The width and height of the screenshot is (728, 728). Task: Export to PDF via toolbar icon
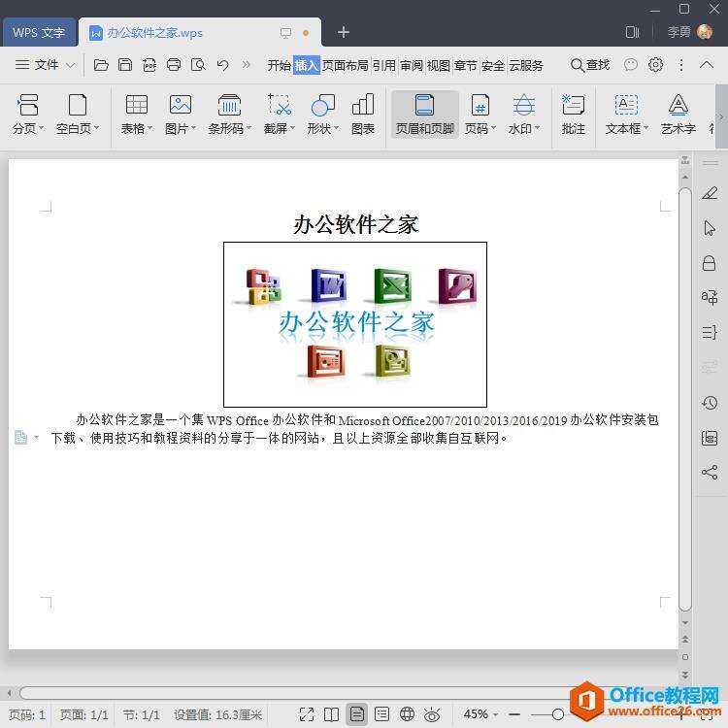pyautogui.click(x=149, y=64)
